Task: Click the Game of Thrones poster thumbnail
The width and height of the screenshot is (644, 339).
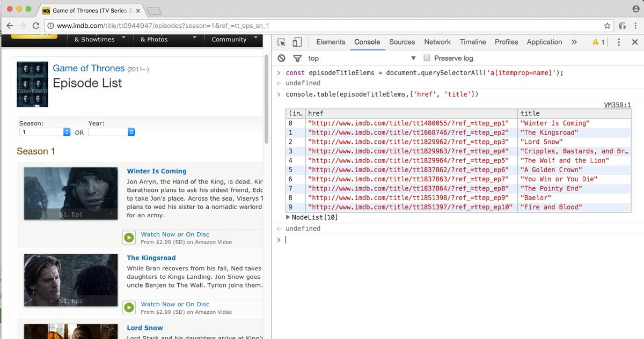Action: coord(32,84)
